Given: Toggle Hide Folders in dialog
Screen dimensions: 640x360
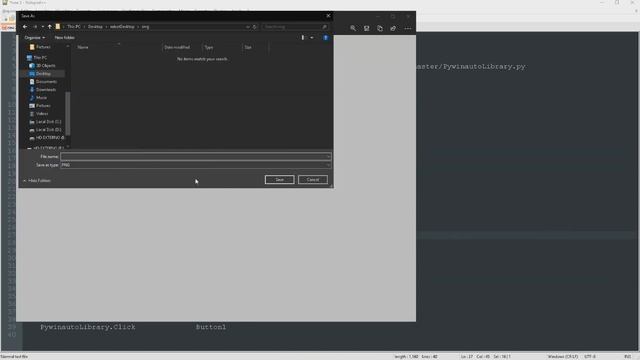Looking at the screenshot, I should point(37,180).
